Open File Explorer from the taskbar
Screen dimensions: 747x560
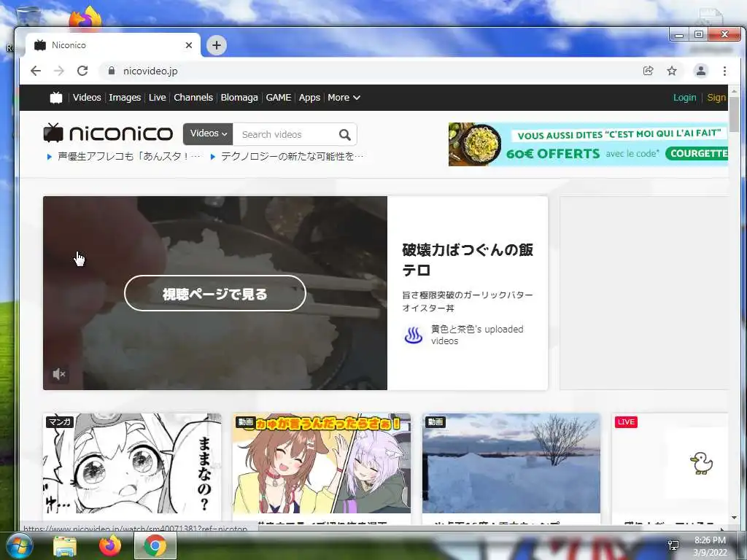(x=65, y=545)
